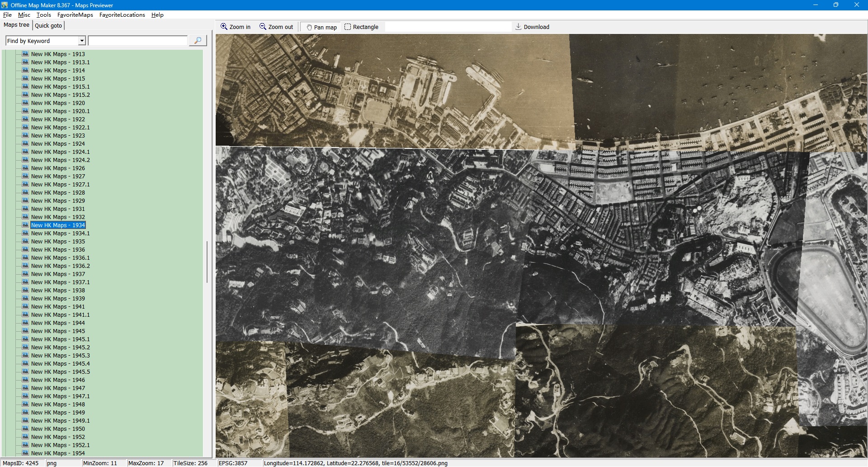Click the Offline Map Maker title bar icon
Image resolution: width=868 pixels, height=467 pixels.
click(x=5, y=5)
